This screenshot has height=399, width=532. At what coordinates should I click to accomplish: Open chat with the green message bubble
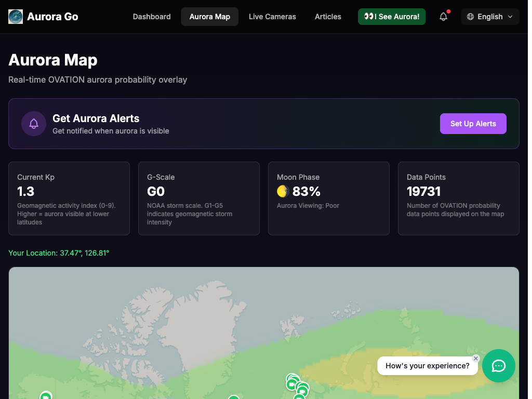498,366
